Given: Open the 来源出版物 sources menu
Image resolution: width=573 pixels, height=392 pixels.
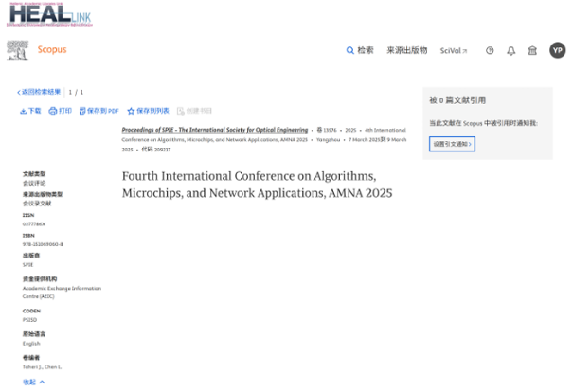Looking at the screenshot, I should (406, 50).
